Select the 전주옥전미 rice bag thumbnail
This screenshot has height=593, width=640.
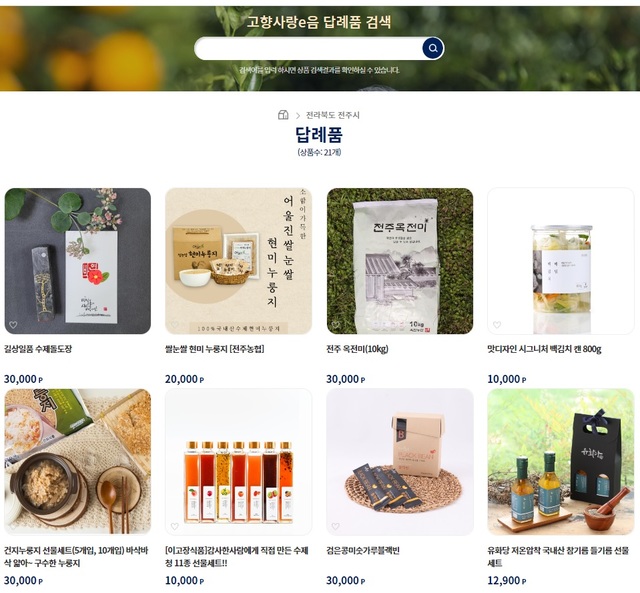pos(400,261)
